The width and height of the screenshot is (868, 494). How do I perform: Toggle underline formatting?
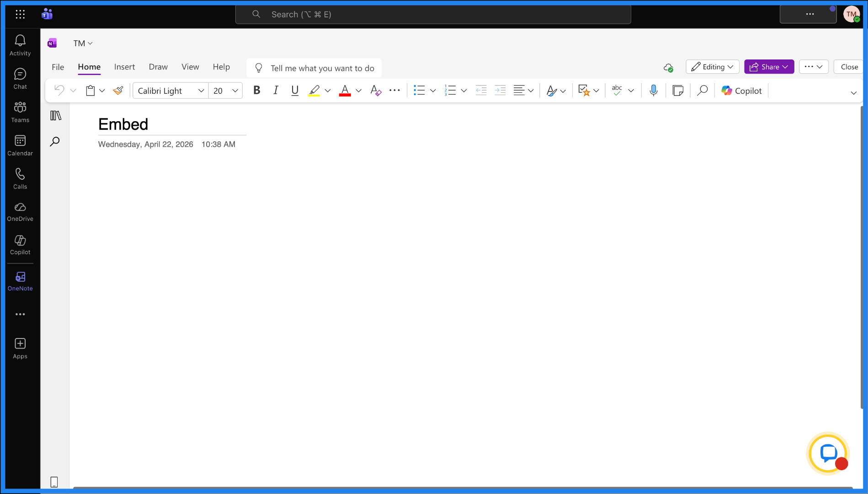[x=295, y=91]
